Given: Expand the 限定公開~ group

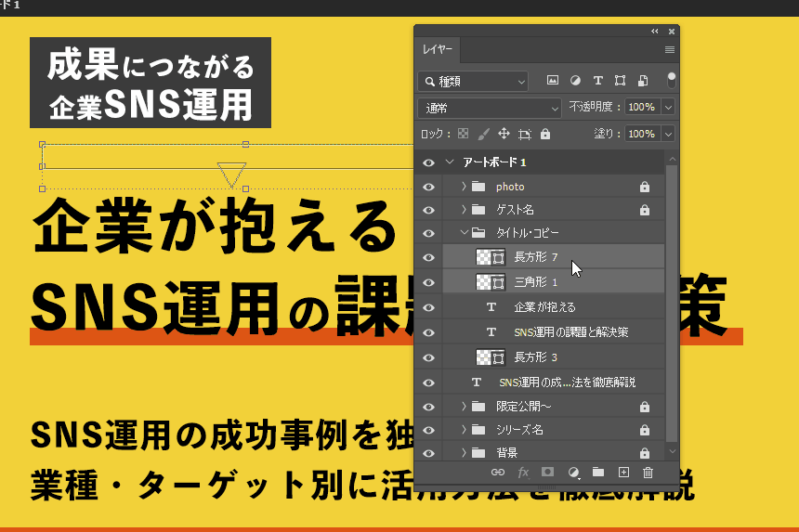Looking at the screenshot, I should tap(464, 407).
